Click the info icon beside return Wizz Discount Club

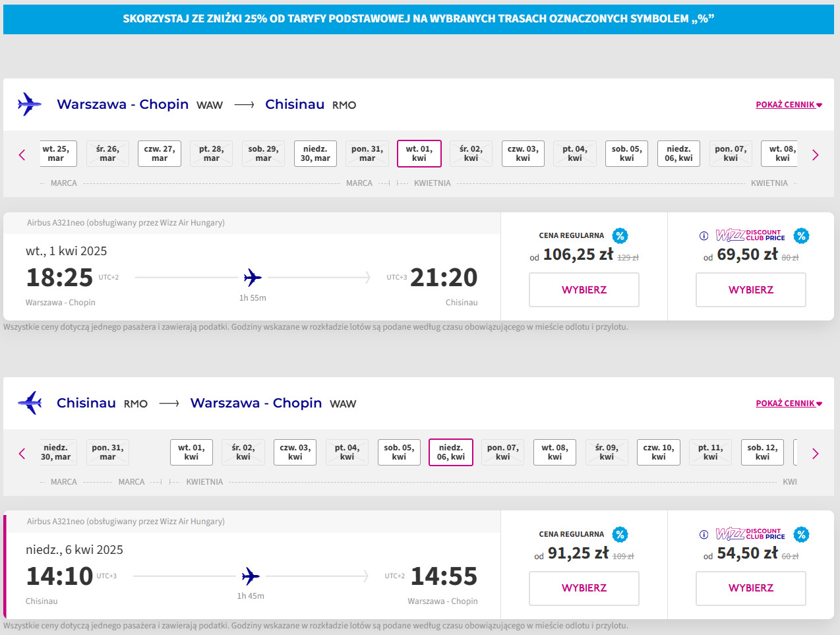(704, 535)
